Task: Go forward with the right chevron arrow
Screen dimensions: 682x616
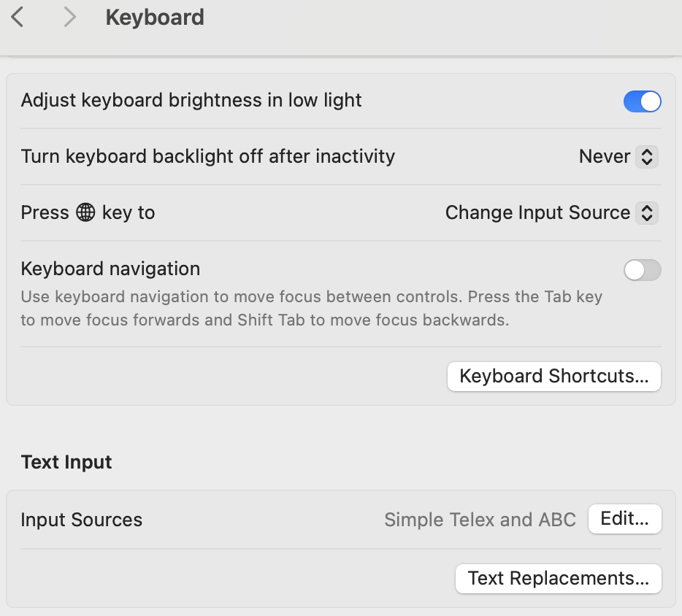Action: point(69,18)
